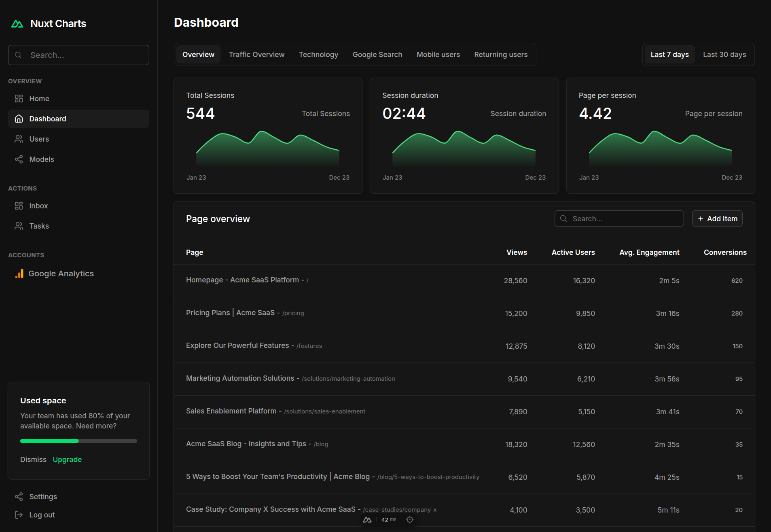
Task: Click the 3m 56s engagement value
Action: pyautogui.click(x=667, y=379)
